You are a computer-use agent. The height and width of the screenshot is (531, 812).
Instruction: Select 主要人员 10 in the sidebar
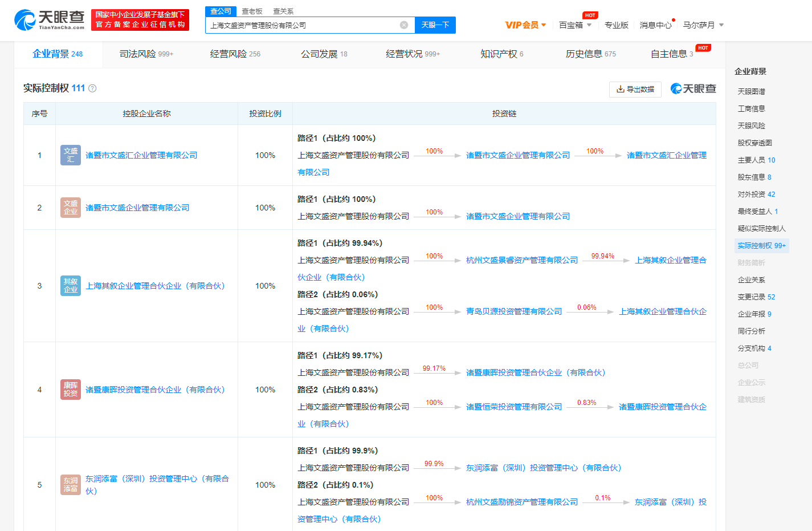coord(757,160)
